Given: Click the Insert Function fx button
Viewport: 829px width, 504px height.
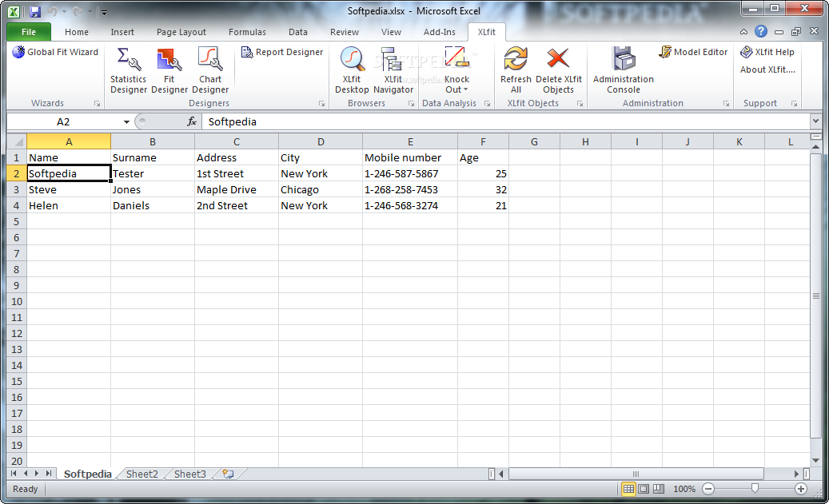Looking at the screenshot, I should [x=192, y=121].
